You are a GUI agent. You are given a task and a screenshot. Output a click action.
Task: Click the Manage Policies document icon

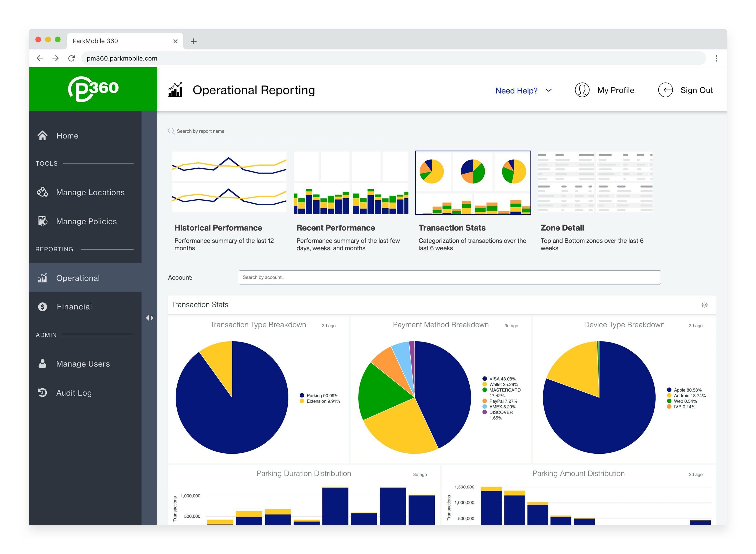[x=42, y=221]
